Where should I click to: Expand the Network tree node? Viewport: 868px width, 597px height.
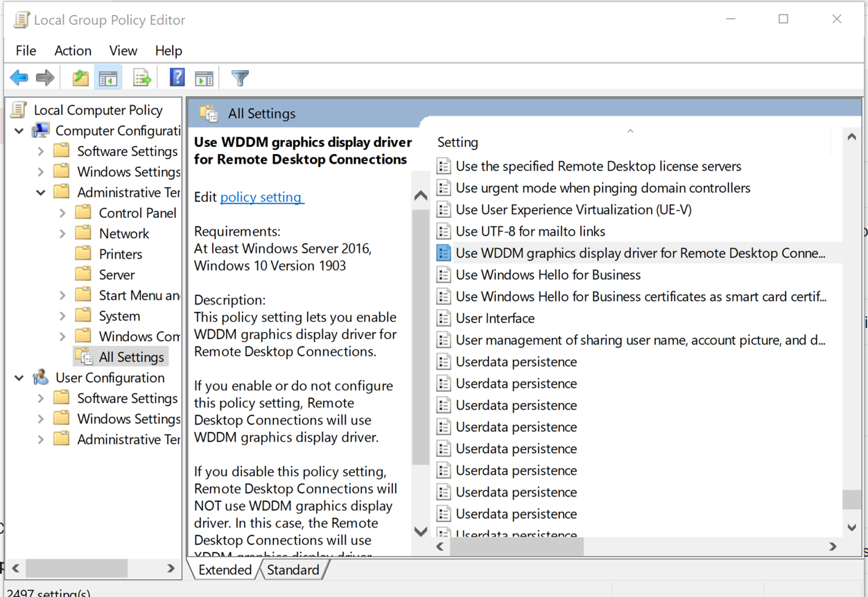(x=62, y=234)
